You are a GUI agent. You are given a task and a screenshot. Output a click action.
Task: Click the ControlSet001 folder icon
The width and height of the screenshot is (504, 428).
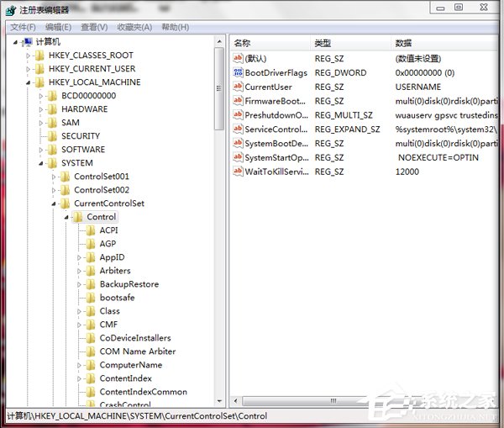click(65, 177)
